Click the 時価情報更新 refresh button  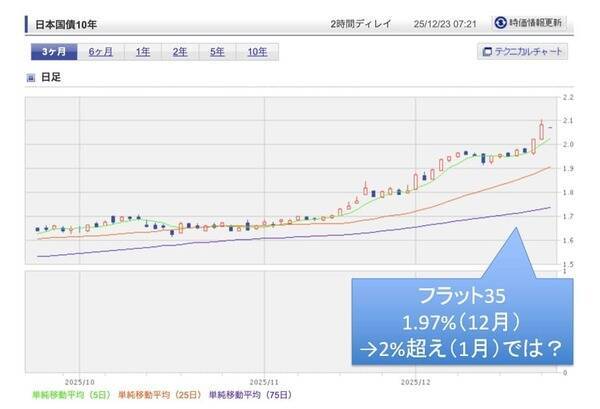(x=529, y=23)
